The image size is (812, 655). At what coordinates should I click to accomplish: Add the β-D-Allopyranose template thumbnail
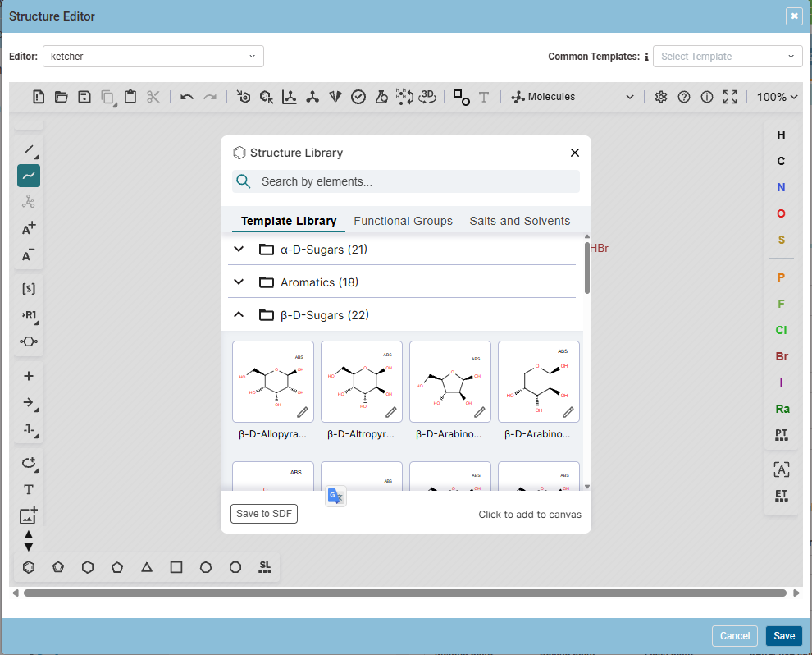point(273,382)
